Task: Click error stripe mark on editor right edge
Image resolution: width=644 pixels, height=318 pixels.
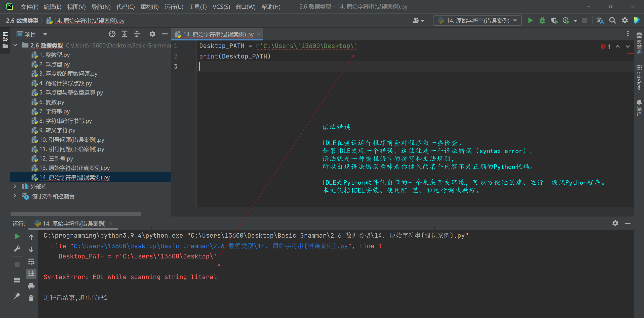Action: pyautogui.click(x=630, y=54)
